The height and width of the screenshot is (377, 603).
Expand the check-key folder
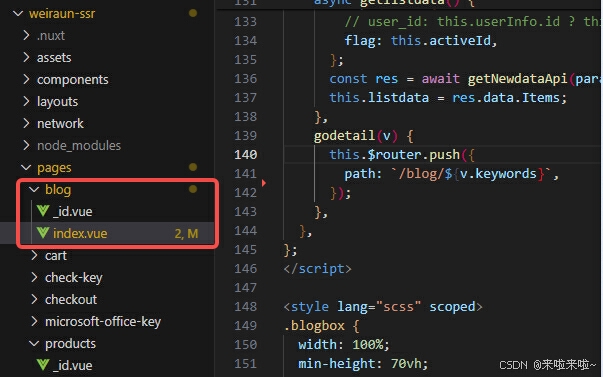[34, 277]
